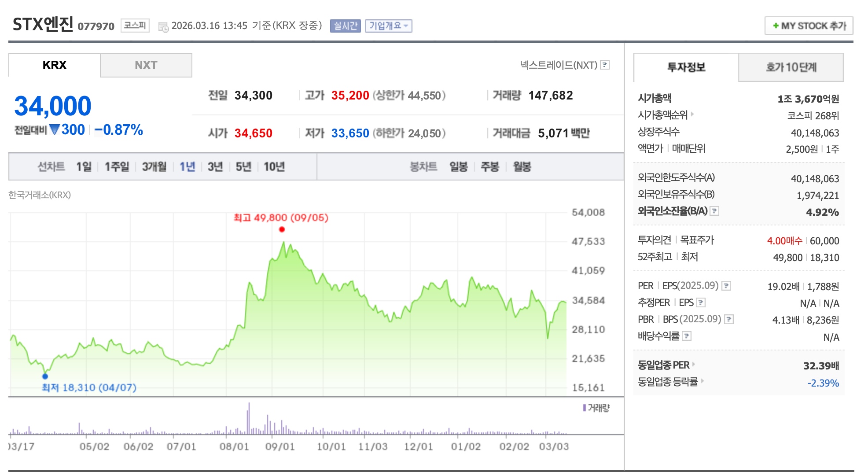Screen dimensions: 868x472
Task: Click the 실시간 badge button
Action: 345,26
